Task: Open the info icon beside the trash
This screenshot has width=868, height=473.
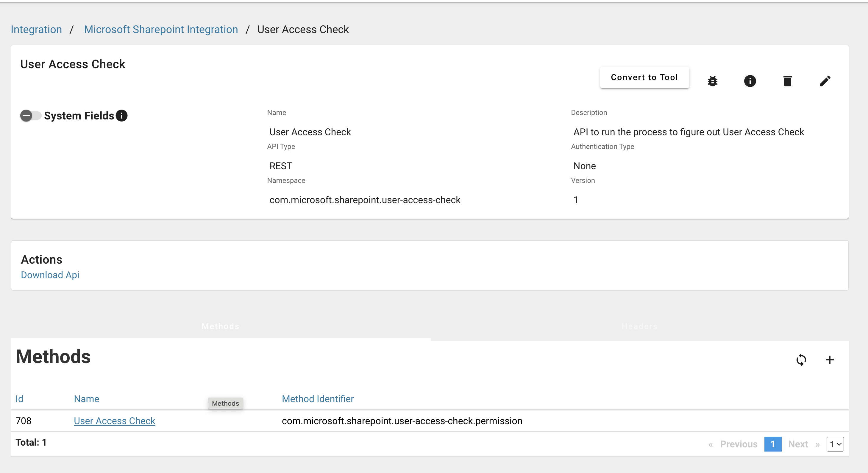Action: coord(750,81)
